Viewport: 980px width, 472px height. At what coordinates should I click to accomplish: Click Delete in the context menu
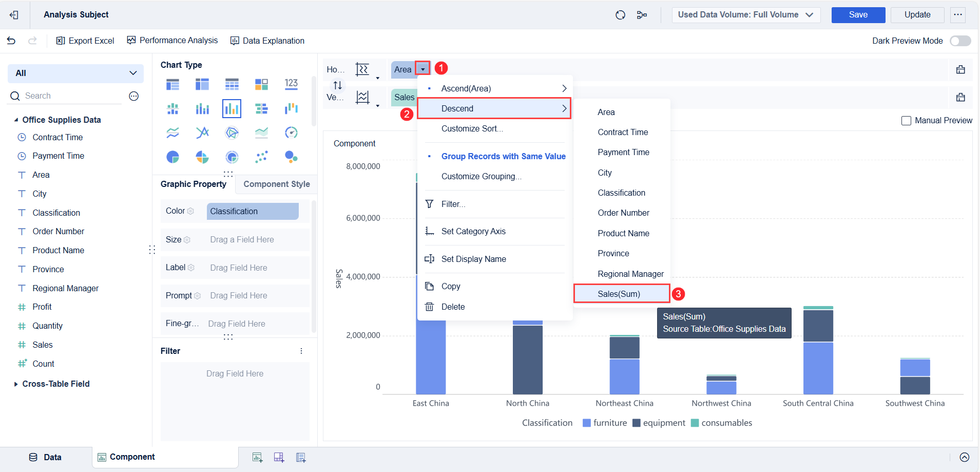pyautogui.click(x=453, y=307)
